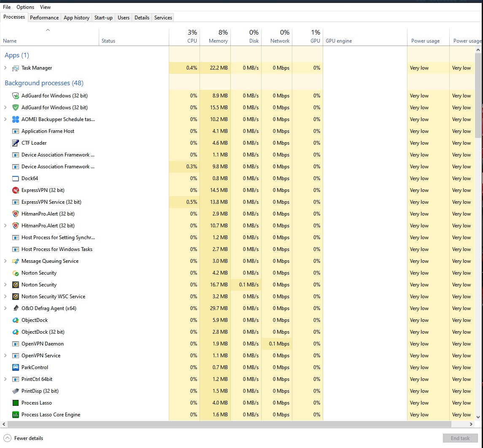Click the 29.7 MB memory value cell

point(215,308)
